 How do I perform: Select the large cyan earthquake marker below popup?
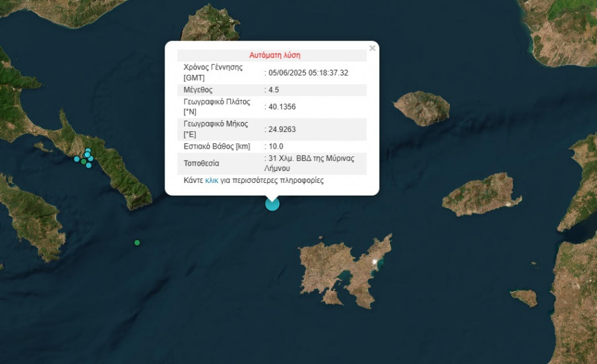pos(272,204)
